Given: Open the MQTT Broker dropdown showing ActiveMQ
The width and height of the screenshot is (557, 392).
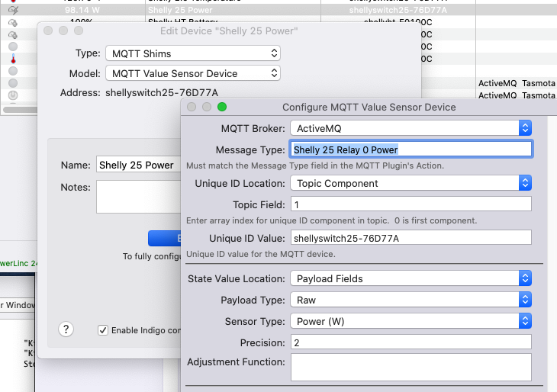Looking at the screenshot, I should (x=411, y=128).
